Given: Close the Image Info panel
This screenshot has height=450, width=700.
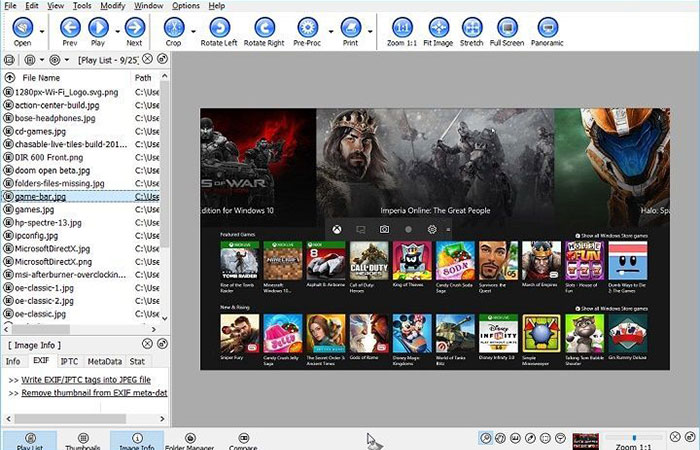Looking at the screenshot, I should (147, 344).
